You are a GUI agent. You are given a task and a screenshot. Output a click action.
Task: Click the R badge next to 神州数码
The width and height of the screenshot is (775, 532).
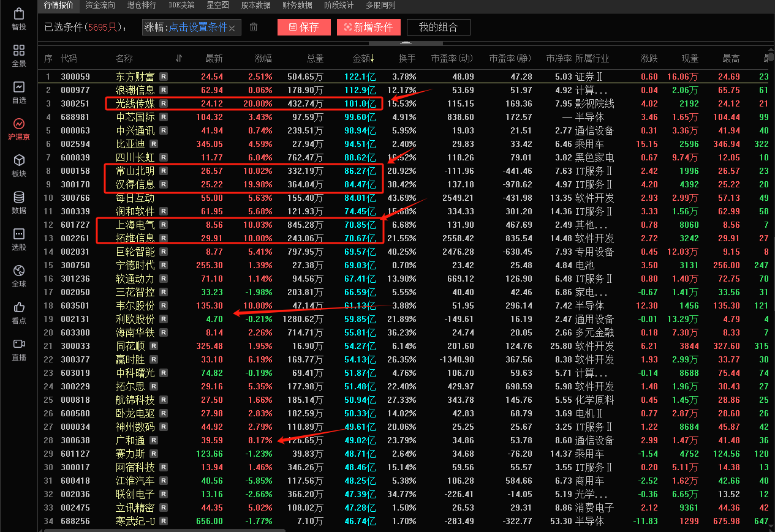click(x=164, y=427)
